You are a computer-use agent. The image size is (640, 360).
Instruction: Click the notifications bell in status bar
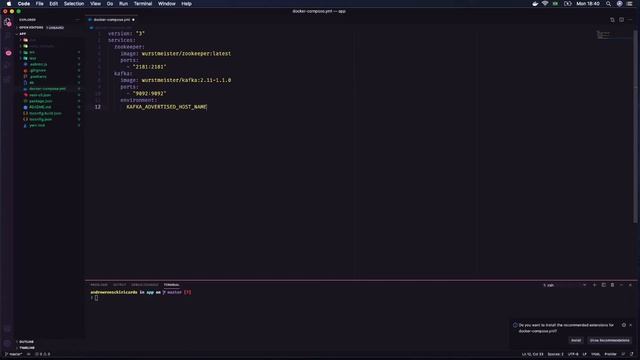[x=631, y=354]
